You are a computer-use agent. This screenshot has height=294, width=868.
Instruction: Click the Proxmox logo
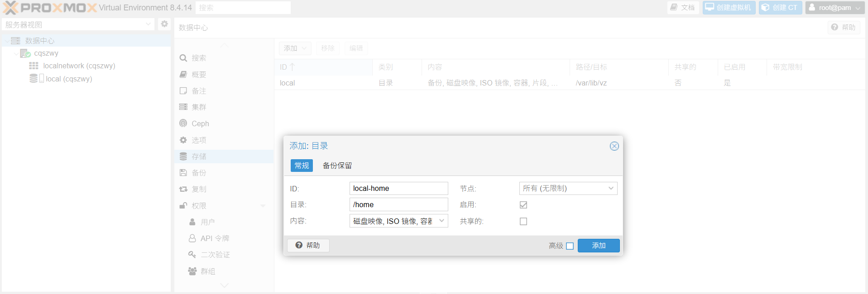pos(50,8)
